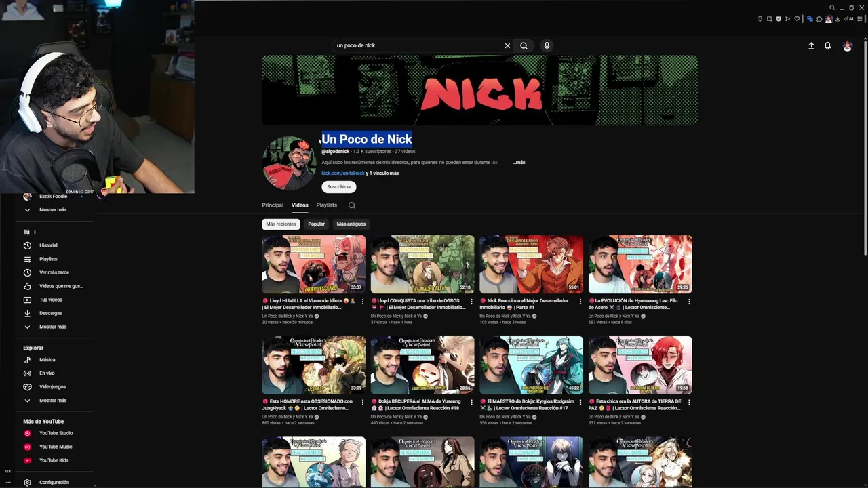Image resolution: width=868 pixels, height=488 pixels.
Task: Open En vivo under Explorar
Action: coord(46,373)
